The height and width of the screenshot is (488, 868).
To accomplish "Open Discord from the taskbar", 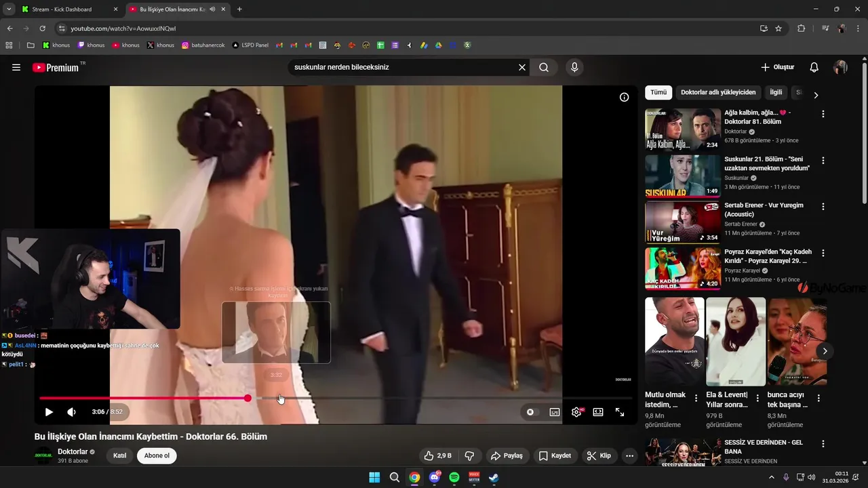I will (x=435, y=477).
